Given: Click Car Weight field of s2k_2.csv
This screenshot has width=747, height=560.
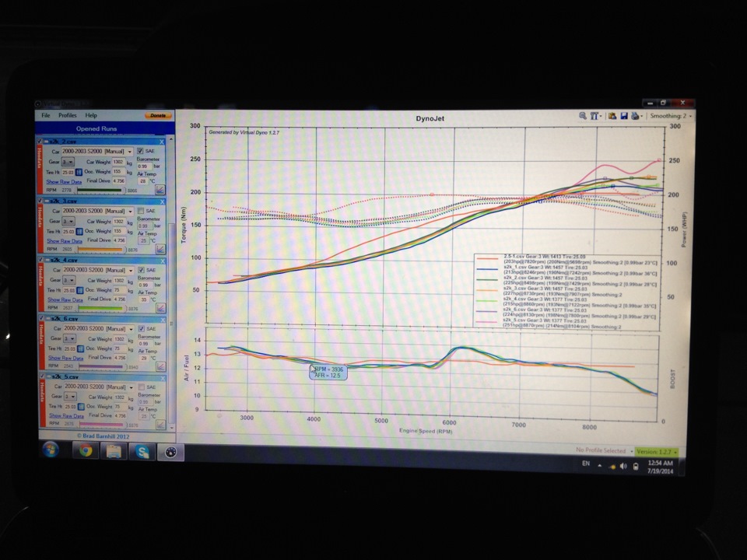Looking at the screenshot, I should [x=118, y=162].
